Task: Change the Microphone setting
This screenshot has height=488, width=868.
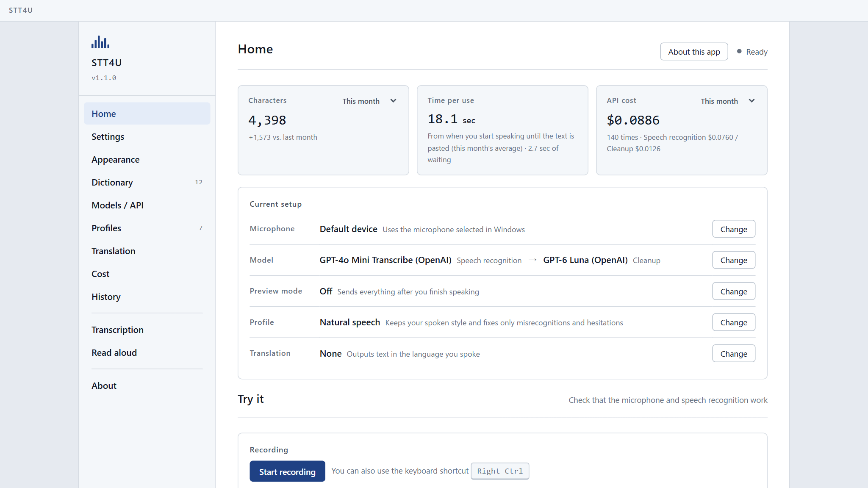Action: click(734, 229)
